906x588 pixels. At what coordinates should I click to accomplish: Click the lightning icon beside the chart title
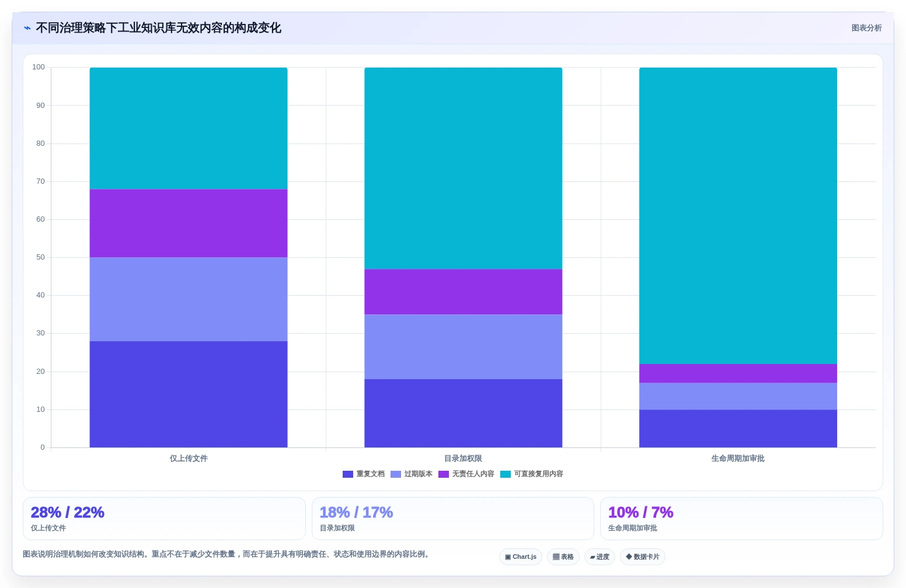coord(27,28)
